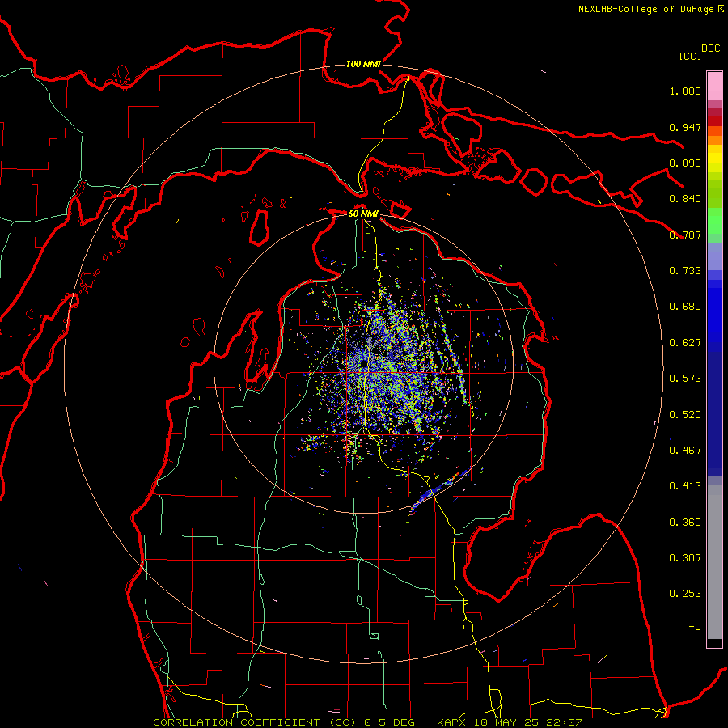Select the 0.947 scale value

[685, 127]
